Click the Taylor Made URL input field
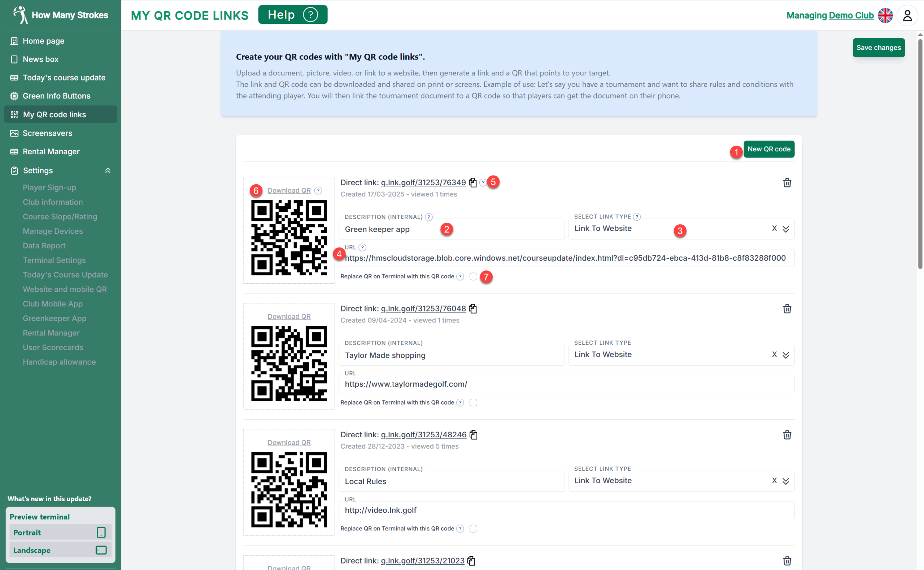Viewport: 924px width, 570px height. click(566, 384)
